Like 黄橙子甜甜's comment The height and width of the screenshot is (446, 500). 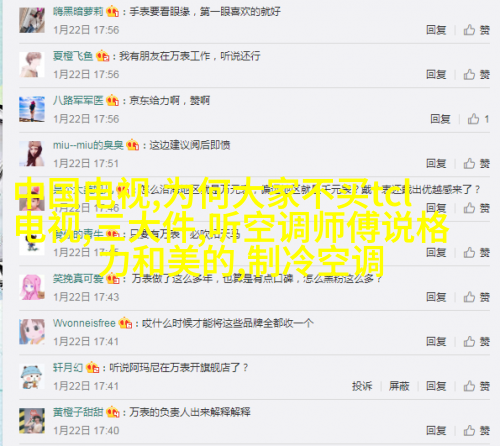pyautogui.click(x=476, y=430)
